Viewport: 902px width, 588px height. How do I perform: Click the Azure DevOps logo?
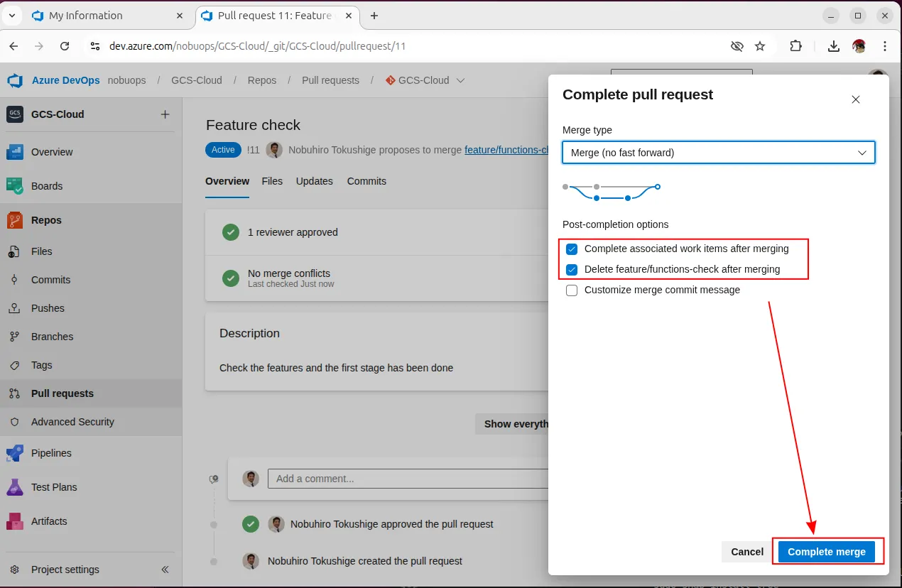click(x=15, y=80)
